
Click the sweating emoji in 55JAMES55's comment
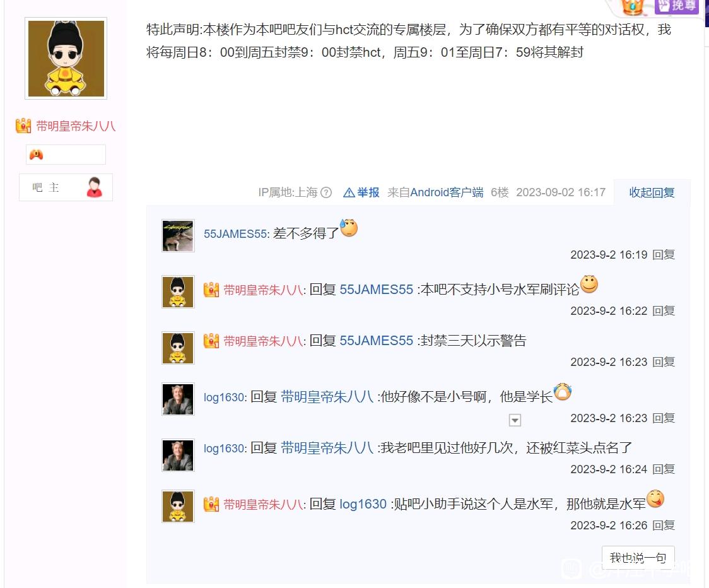[x=349, y=228]
